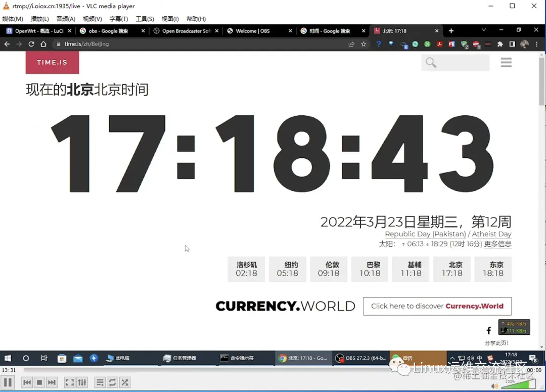Mute system volume in the tray
The height and width of the screenshot is (392, 546).
click(x=470, y=358)
